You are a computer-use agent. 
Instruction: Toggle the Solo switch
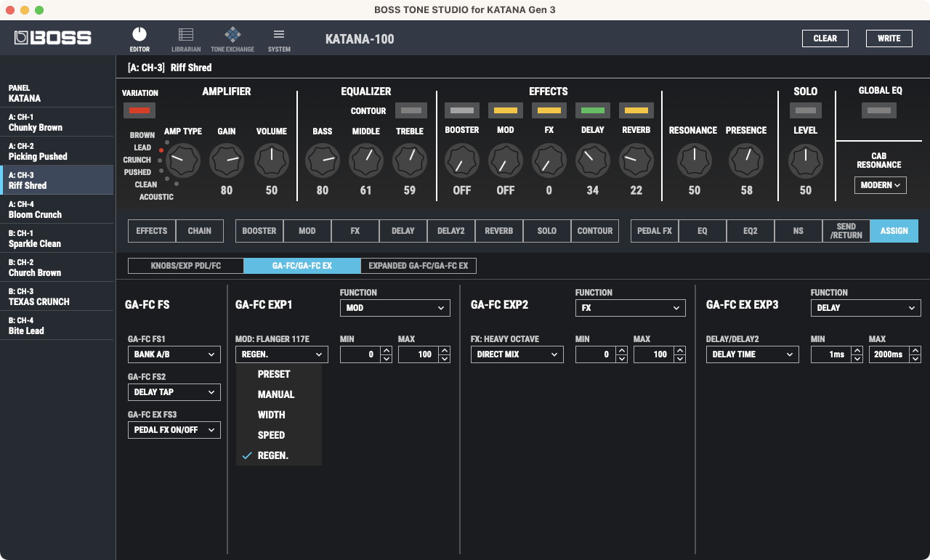click(806, 110)
